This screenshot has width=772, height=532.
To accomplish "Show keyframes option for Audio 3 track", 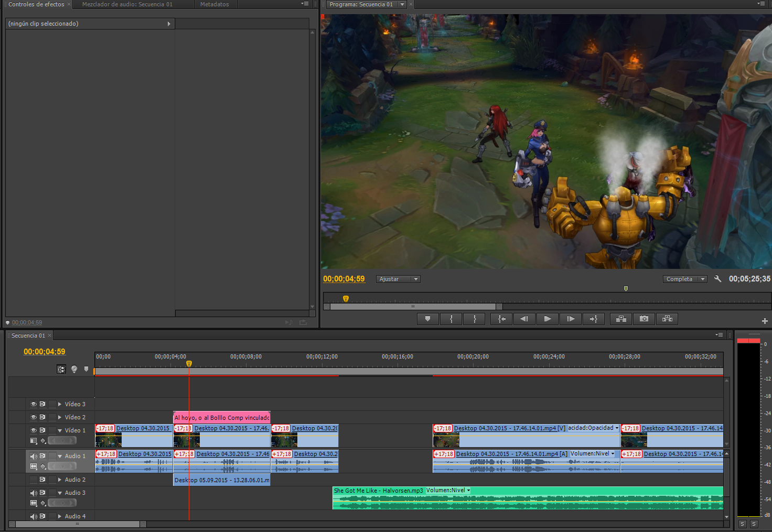I will coord(43,503).
